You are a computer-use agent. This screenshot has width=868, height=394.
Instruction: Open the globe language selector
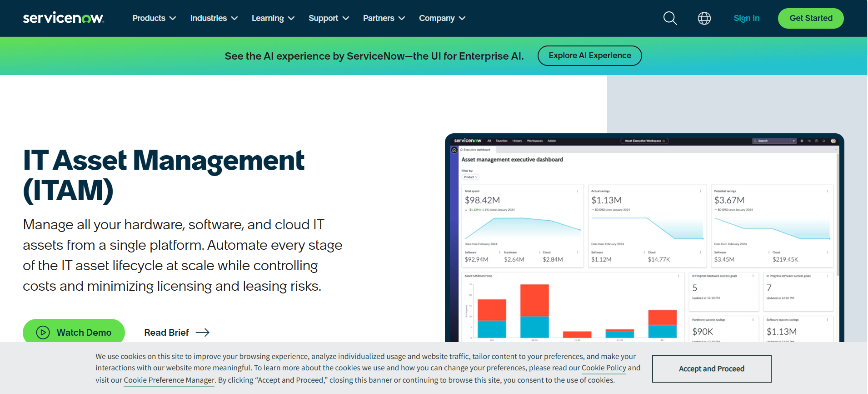coord(704,18)
